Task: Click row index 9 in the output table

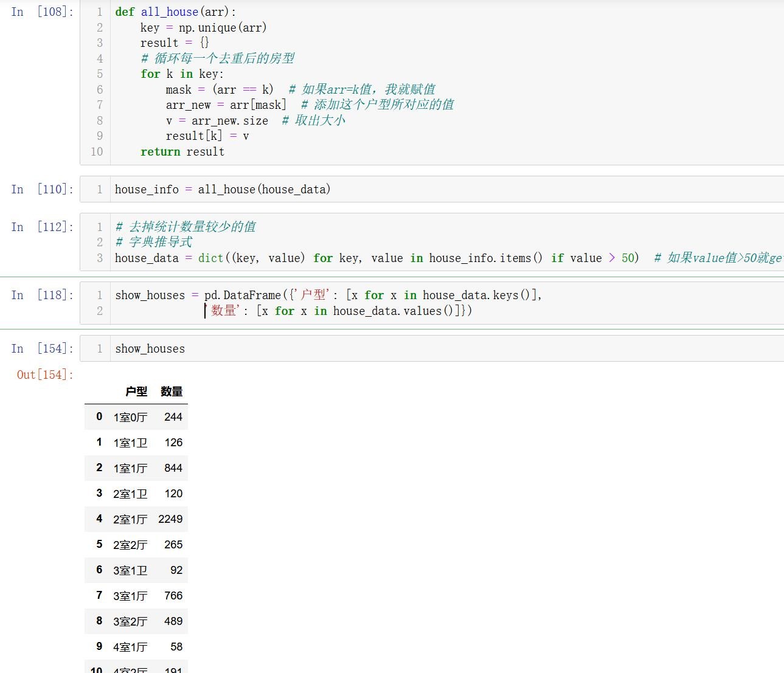Action: (x=99, y=646)
